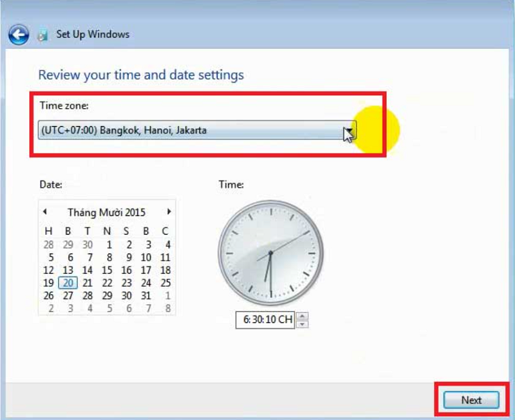Pick October 31 on the calendar
This screenshot has height=420, width=515.
pyautogui.click(x=146, y=296)
